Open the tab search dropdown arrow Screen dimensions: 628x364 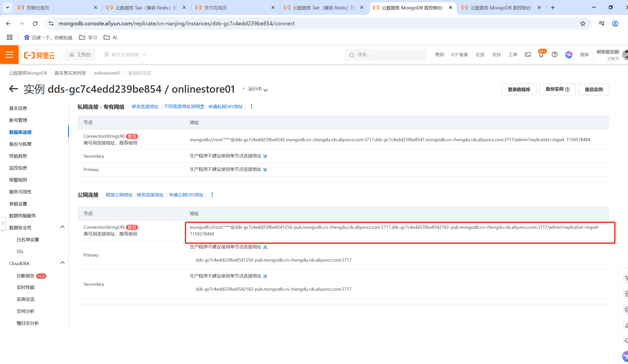(x=7, y=7)
